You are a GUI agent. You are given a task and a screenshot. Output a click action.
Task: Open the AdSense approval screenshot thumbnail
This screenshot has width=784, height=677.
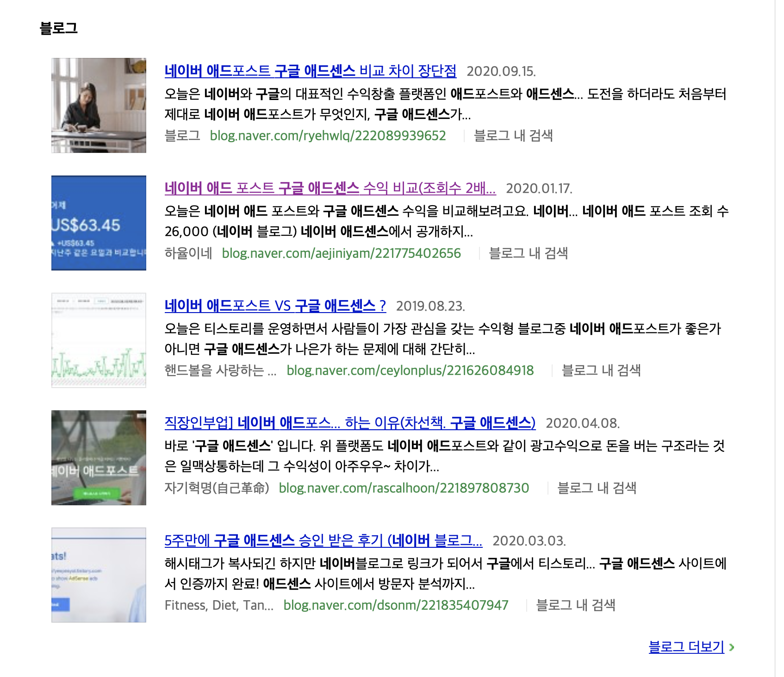point(99,575)
